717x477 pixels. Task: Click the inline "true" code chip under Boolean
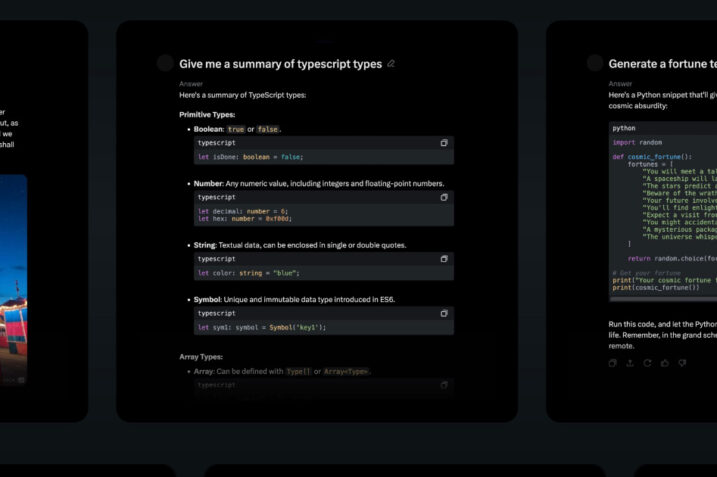tap(236, 129)
